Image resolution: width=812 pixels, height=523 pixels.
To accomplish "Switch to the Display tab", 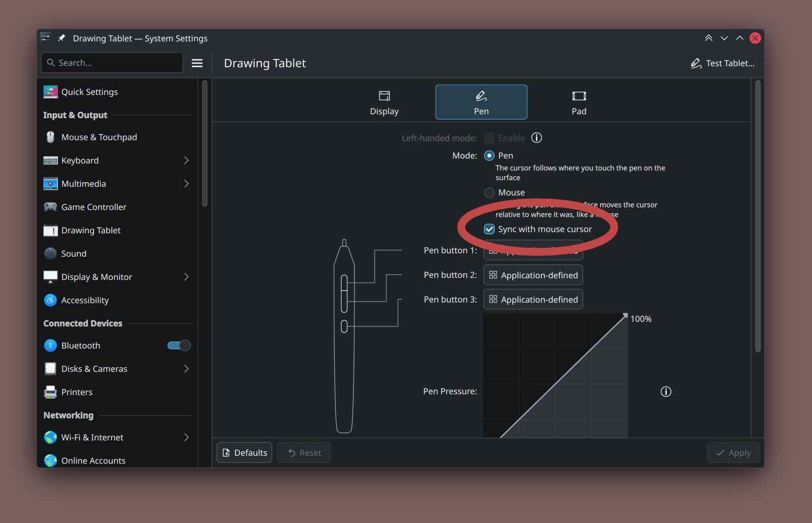I will 384,102.
